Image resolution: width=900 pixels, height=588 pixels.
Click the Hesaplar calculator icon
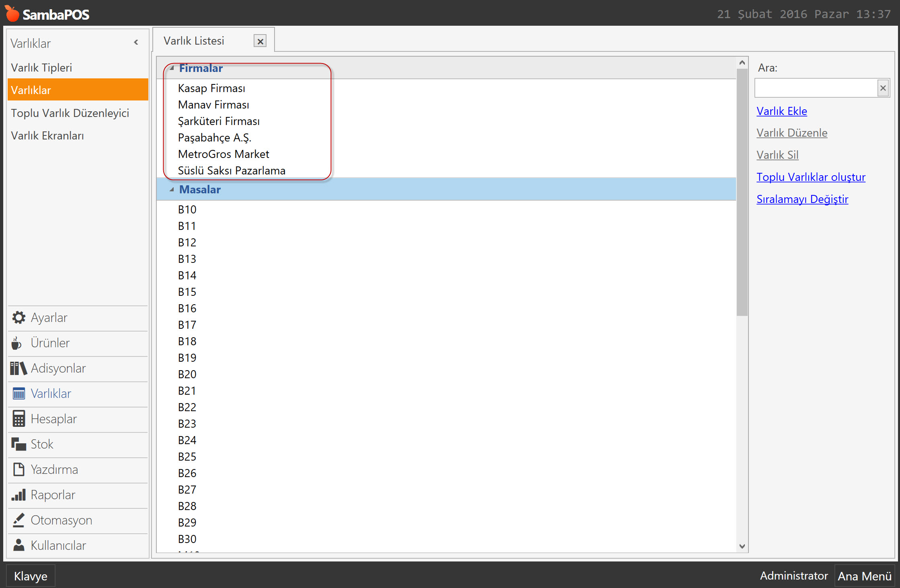18,419
